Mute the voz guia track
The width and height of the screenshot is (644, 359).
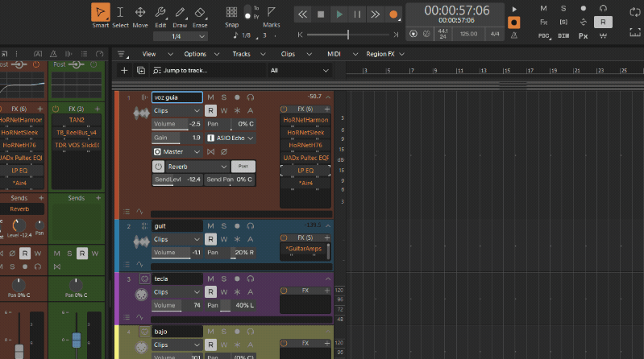(210, 97)
